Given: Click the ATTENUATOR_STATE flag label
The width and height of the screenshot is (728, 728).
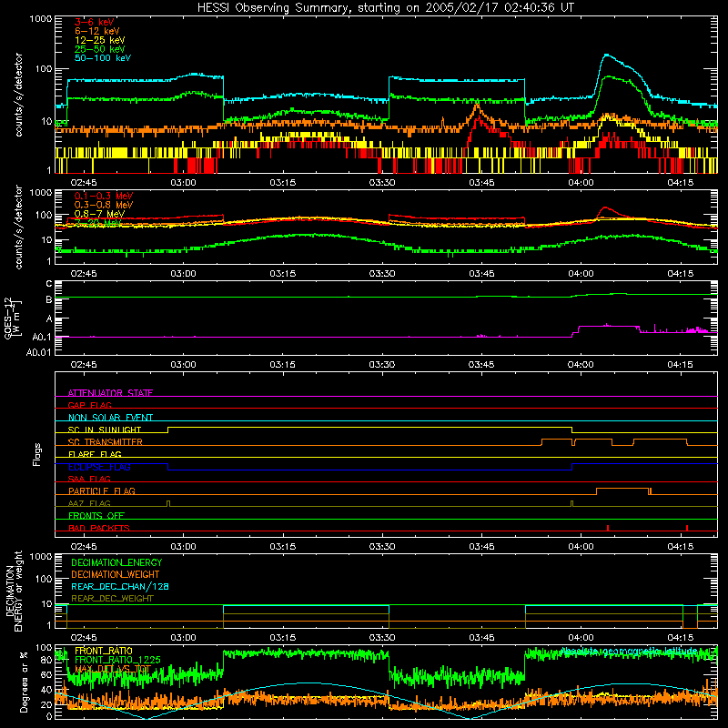Looking at the screenshot, I should tap(110, 393).
